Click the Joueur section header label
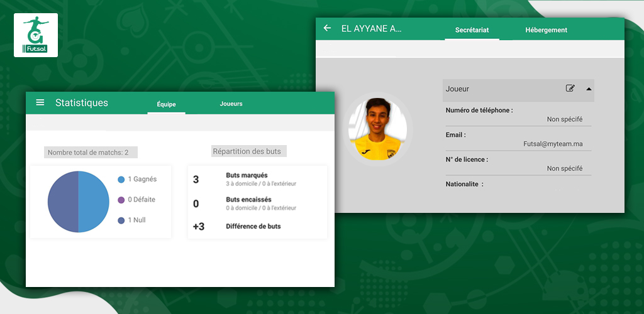 457,89
